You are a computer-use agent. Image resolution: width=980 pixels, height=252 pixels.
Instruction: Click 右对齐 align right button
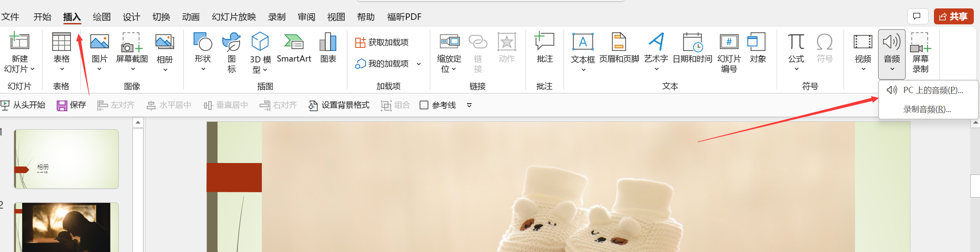[x=278, y=105]
